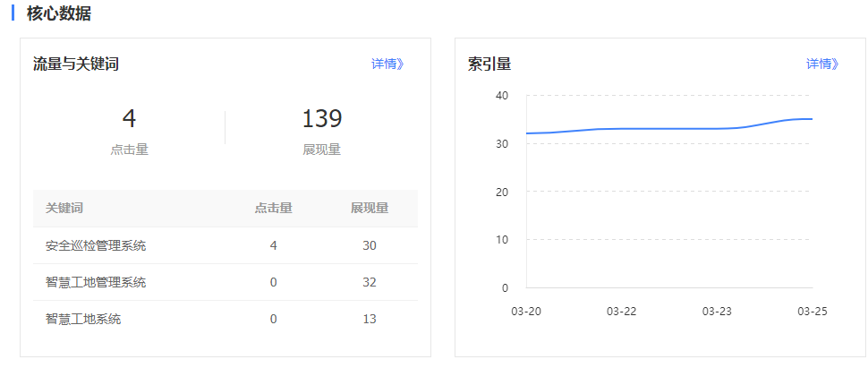The width and height of the screenshot is (868, 368).
Task: Click impressions value 32 in keyword table
Action: pyautogui.click(x=369, y=282)
